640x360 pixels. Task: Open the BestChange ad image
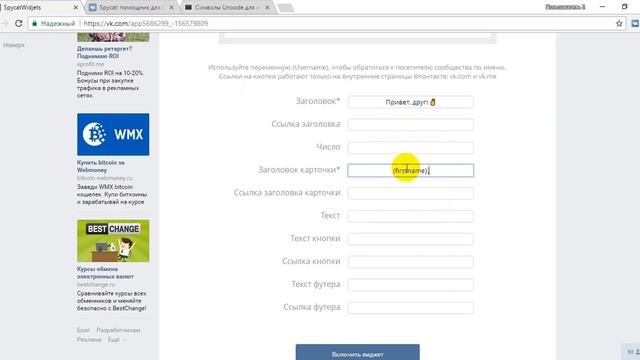[x=113, y=241]
